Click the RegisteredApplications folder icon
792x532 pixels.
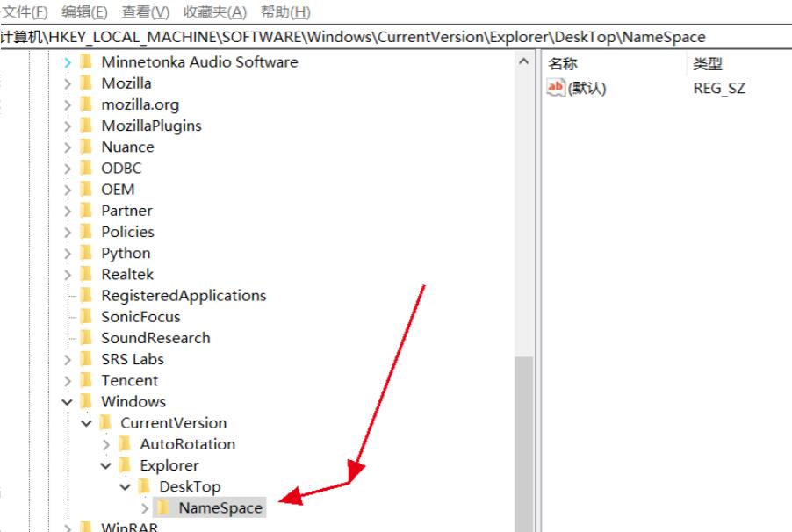(86, 295)
